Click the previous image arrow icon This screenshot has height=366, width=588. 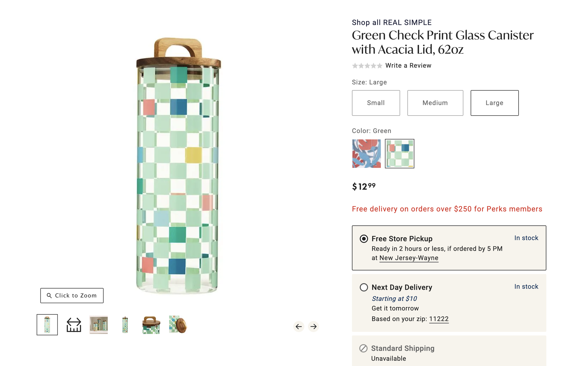(x=298, y=326)
